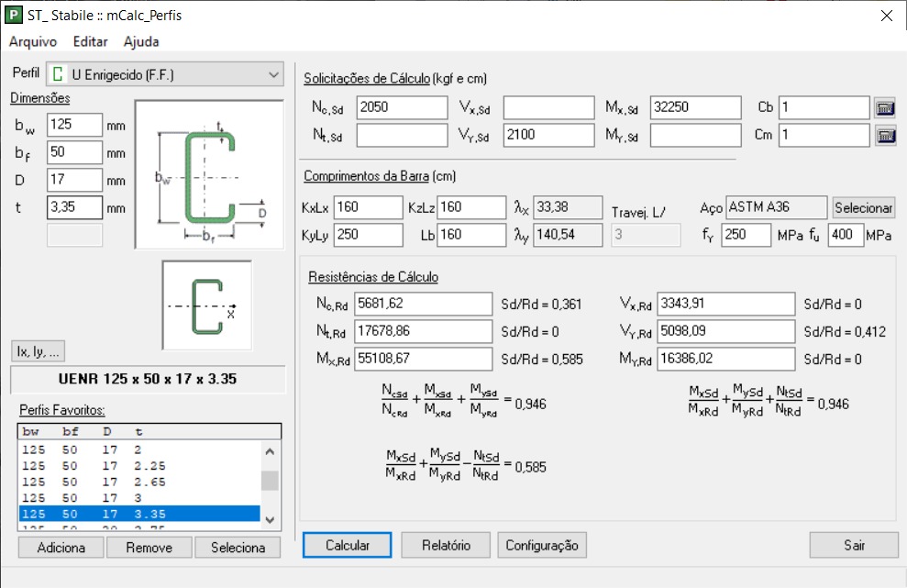The height and width of the screenshot is (588, 907).
Task: Click the favorites list scroll up arrow
Action: [270, 451]
